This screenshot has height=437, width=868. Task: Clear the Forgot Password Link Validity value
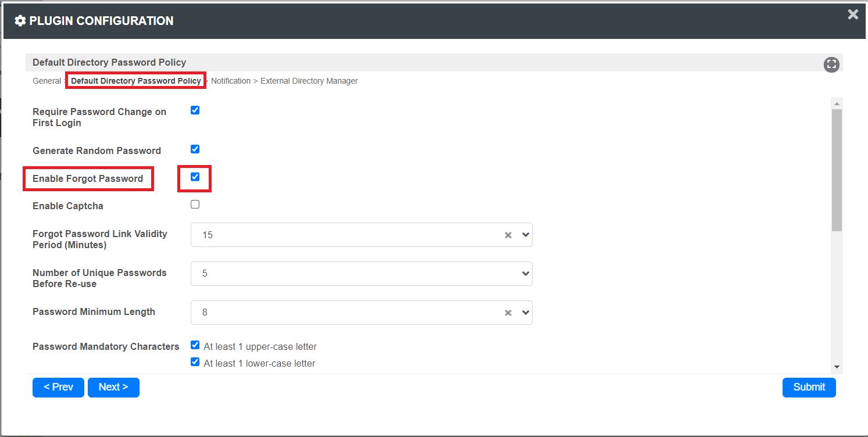click(508, 235)
